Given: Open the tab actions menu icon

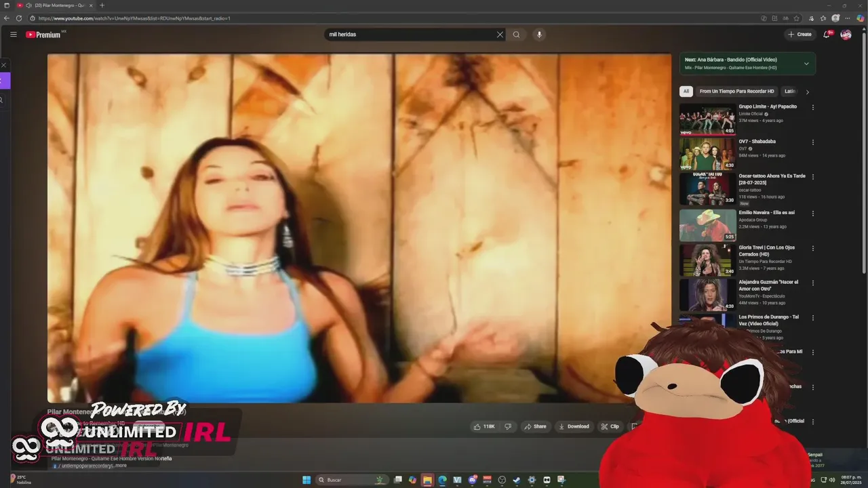Looking at the screenshot, I should pos(7,5).
